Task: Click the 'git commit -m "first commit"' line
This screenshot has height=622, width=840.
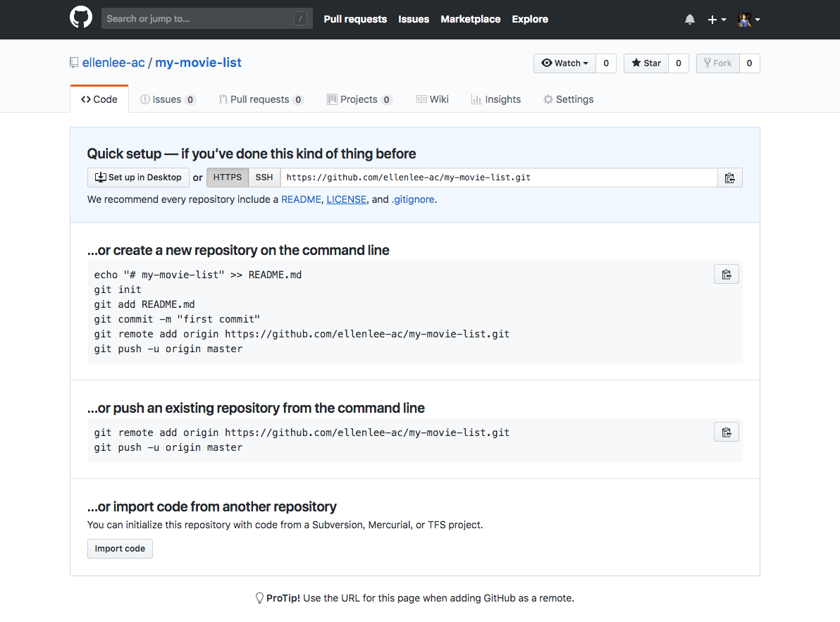Action: (178, 320)
